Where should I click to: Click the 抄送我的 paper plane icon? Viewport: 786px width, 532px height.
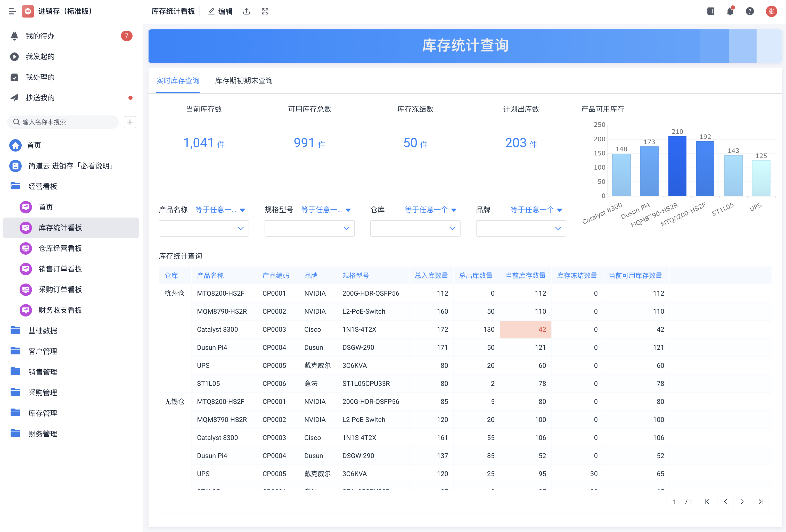coord(14,97)
